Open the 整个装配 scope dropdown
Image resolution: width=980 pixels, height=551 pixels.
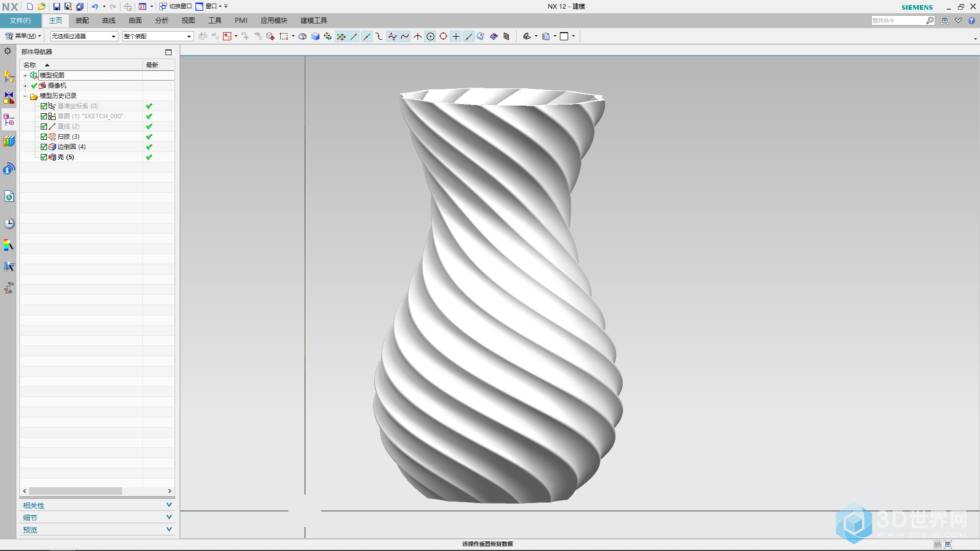point(158,36)
